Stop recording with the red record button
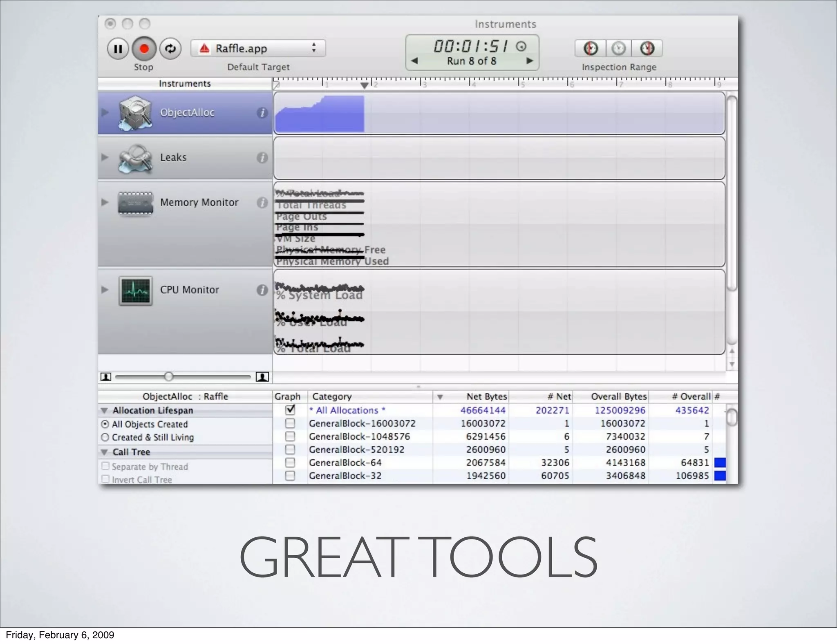Image resolution: width=837 pixels, height=644 pixels. click(144, 49)
